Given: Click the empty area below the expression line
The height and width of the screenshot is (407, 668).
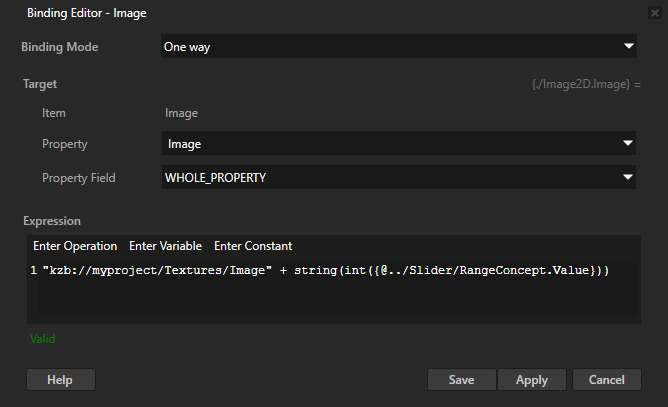Looking at the screenshot, I should click(330, 300).
